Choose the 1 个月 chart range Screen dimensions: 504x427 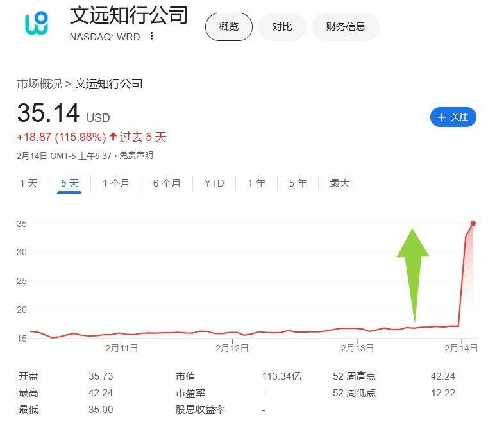pyautogui.click(x=115, y=183)
